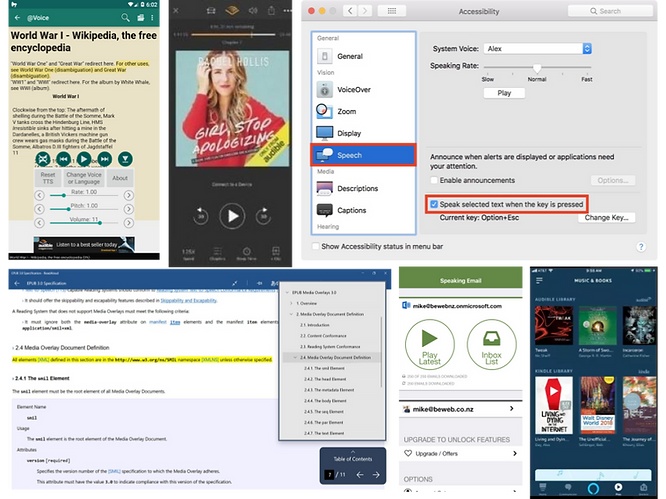The height and width of the screenshot is (499, 666).
Task: Expand 1. Overview in EPUB contents tree
Action: (x=291, y=303)
